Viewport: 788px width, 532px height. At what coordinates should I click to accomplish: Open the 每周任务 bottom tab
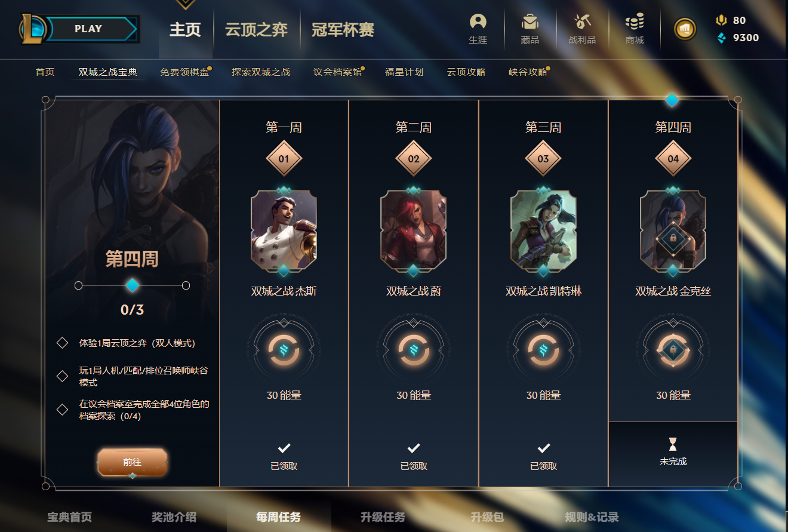click(278, 517)
